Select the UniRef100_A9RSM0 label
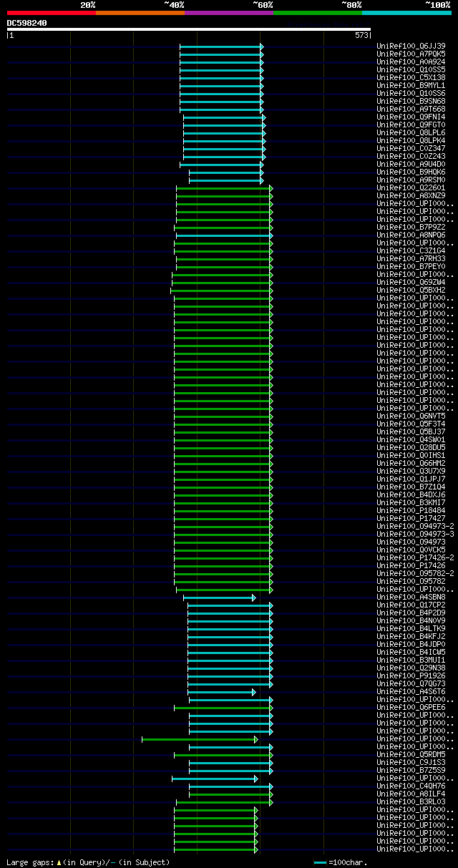The height and width of the screenshot is (868, 458). pyautogui.click(x=411, y=180)
